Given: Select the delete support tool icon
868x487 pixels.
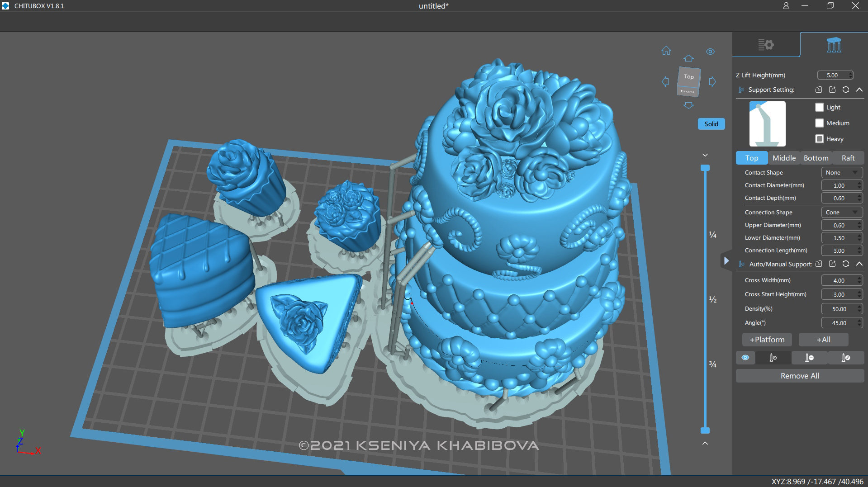Looking at the screenshot, I should point(810,358).
